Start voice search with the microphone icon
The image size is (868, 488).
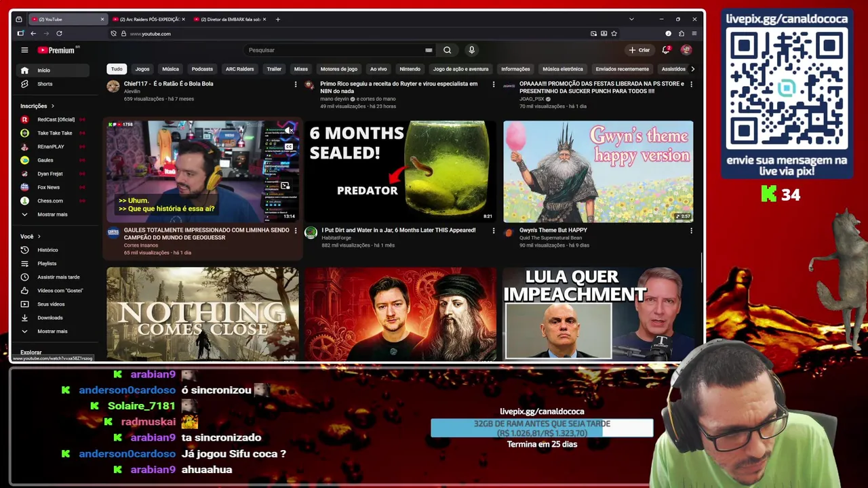point(471,50)
